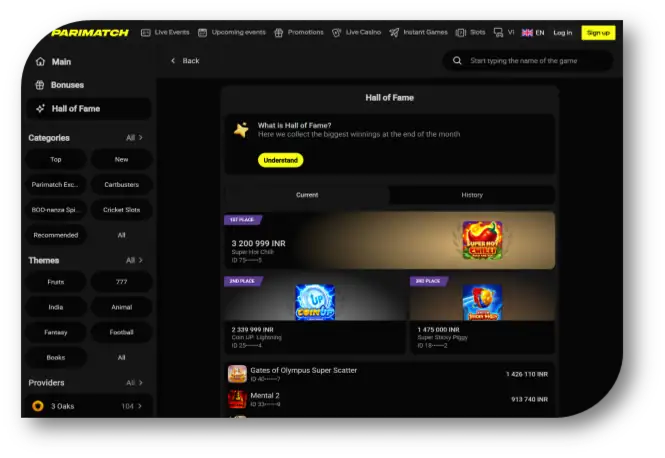Click the 3 200 999 INR winning amount
This screenshot has height=458, width=665.
tap(259, 243)
